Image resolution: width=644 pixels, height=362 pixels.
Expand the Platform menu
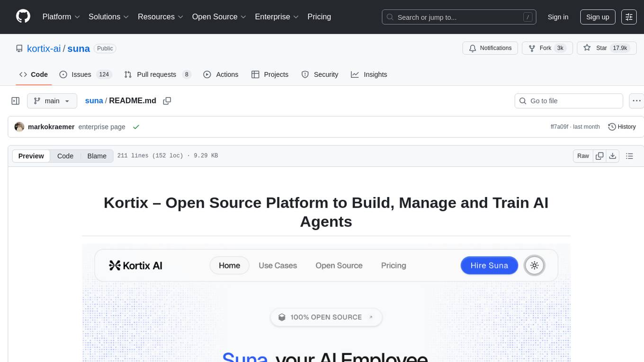[x=61, y=17]
